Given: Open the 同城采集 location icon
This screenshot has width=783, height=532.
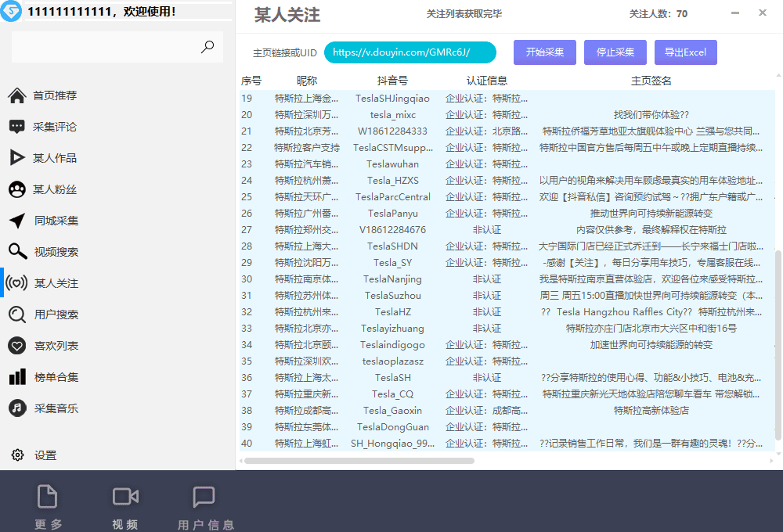Looking at the screenshot, I should 17,220.
